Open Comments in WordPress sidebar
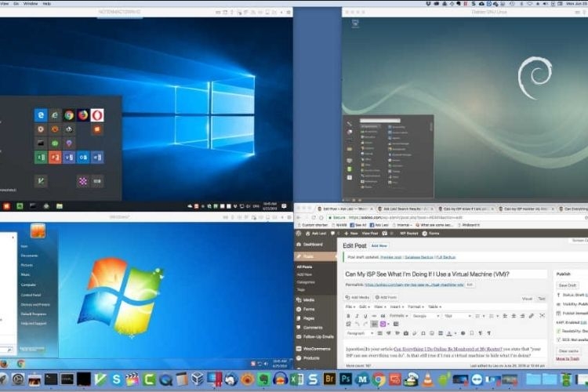 pos(312,328)
